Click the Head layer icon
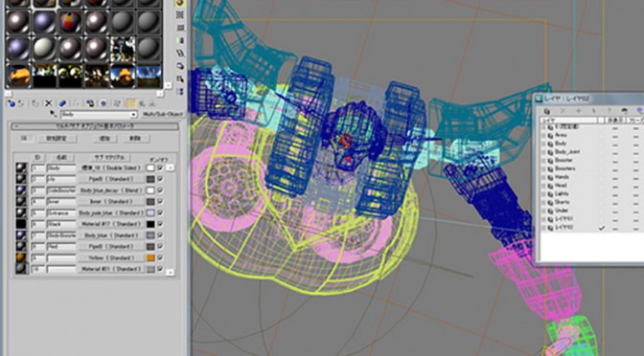 pos(550,186)
